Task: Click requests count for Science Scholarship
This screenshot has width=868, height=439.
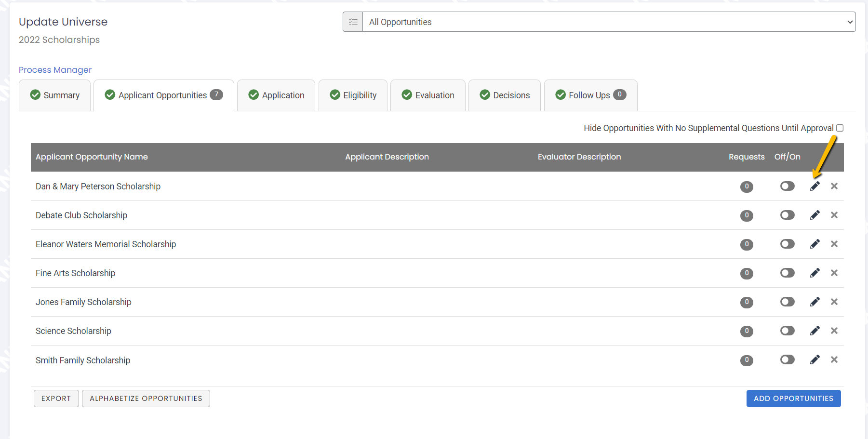Action: (x=747, y=331)
